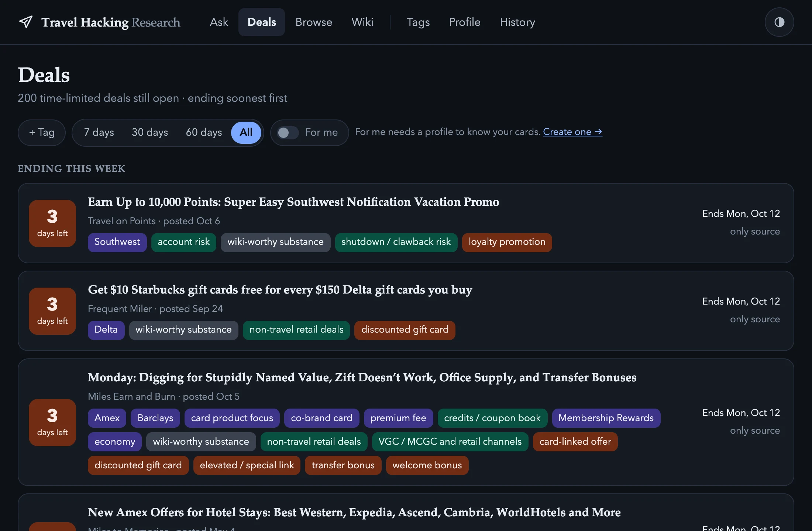The width and height of the screenshot is (812, 531).
Task: Navigate to Wiki
Action: (x=362, y=22)
